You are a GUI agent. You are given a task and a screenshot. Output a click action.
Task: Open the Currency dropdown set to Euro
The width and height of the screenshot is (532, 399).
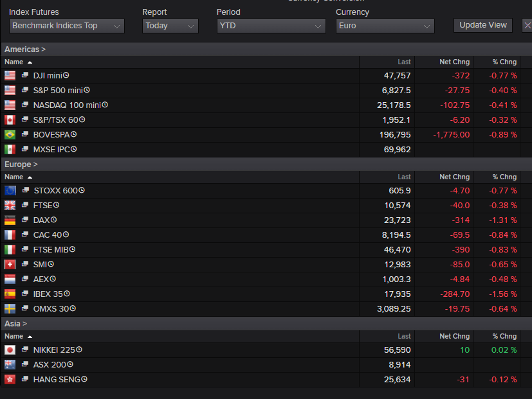point(385,26)
